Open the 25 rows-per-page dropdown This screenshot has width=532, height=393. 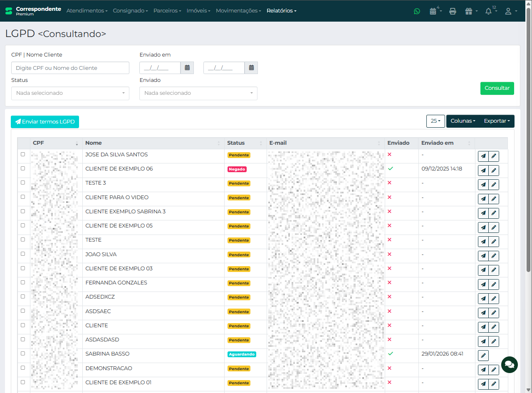pos(435,121)
